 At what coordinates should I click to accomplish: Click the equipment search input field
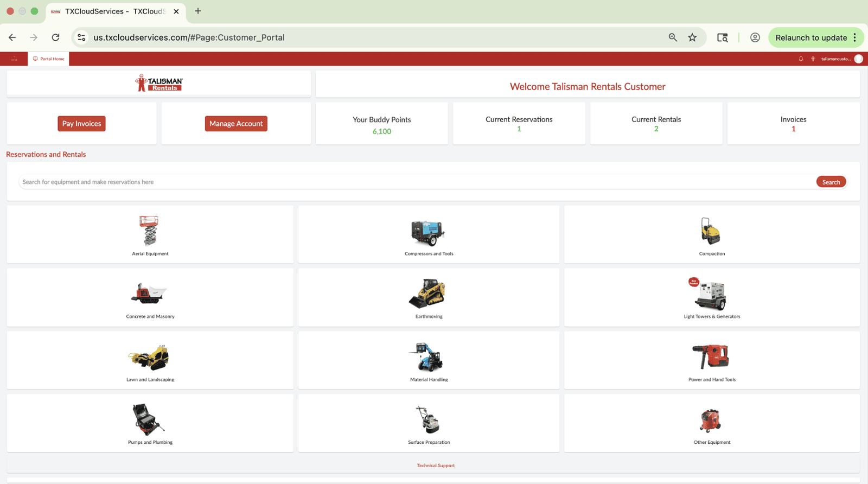coord(412,182)
